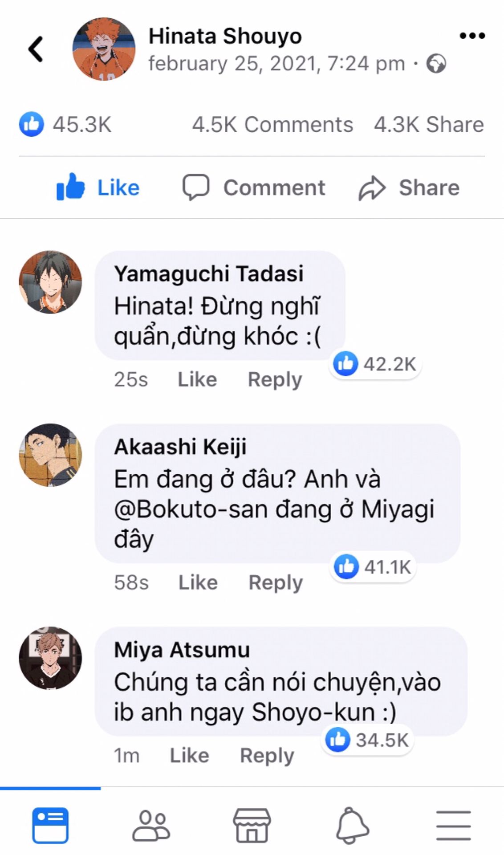Reply to Akaashi Keiji's comment
This screenshot has width=504, height=855.
276,582
